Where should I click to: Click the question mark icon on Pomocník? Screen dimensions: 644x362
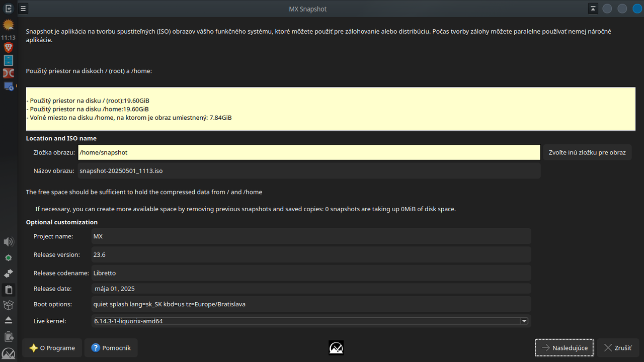[x=96, y=348]
